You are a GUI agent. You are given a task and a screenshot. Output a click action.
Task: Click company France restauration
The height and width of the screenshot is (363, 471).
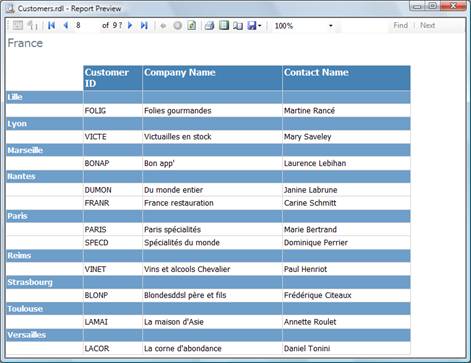tap(179, 203)
